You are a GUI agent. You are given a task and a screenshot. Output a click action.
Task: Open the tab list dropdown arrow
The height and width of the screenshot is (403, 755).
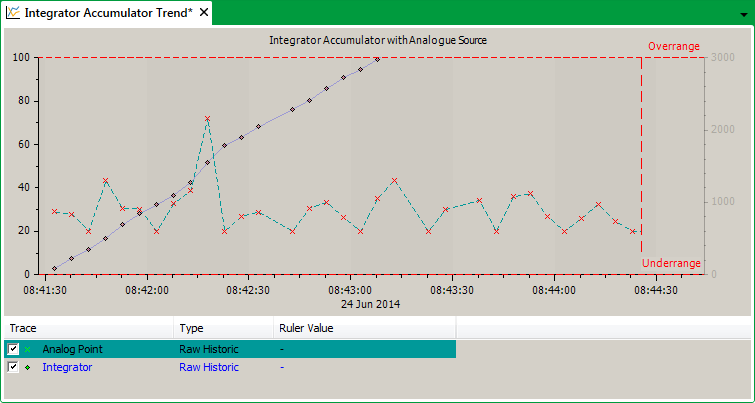pos(742,14)
